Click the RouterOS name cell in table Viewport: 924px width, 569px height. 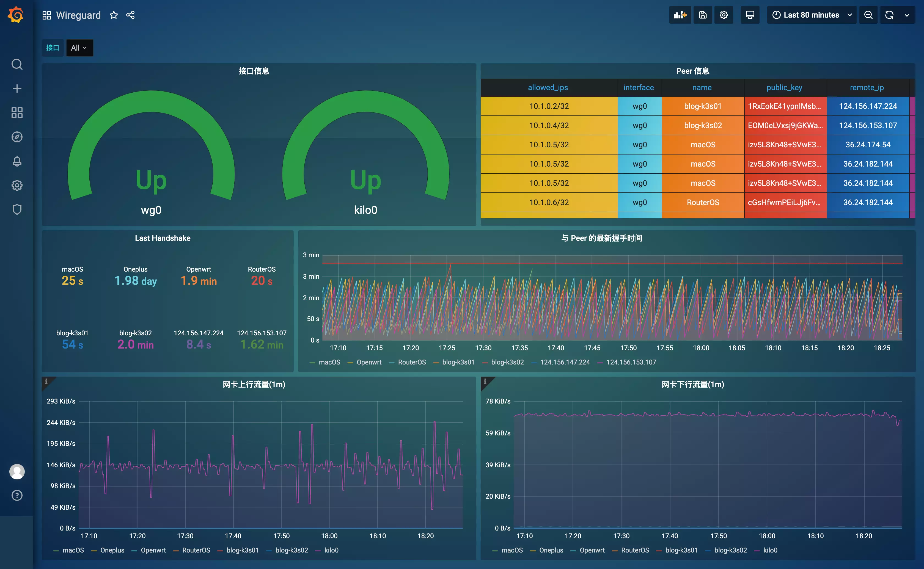pyautogui.click(x=703, y=203)
